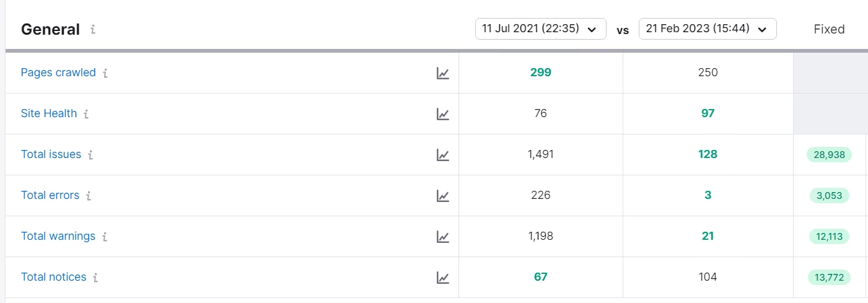Open the 21 Feb 2023 date dropdown

pyautogui.click(x=708, y=29)
